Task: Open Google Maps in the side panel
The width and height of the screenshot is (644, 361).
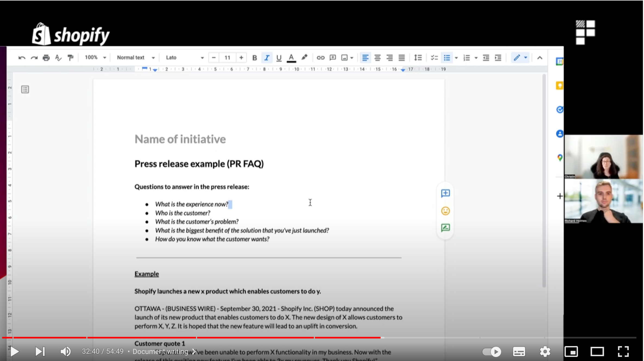Action: [x=560, y=157]
